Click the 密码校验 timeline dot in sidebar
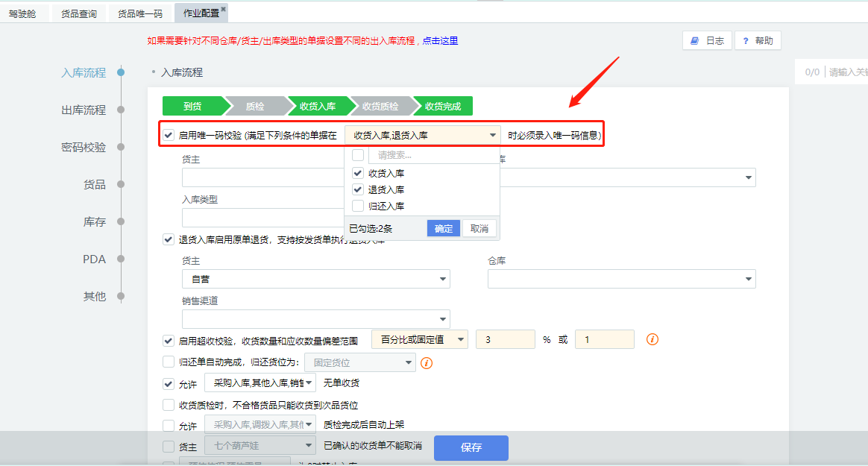 (121, 147)
